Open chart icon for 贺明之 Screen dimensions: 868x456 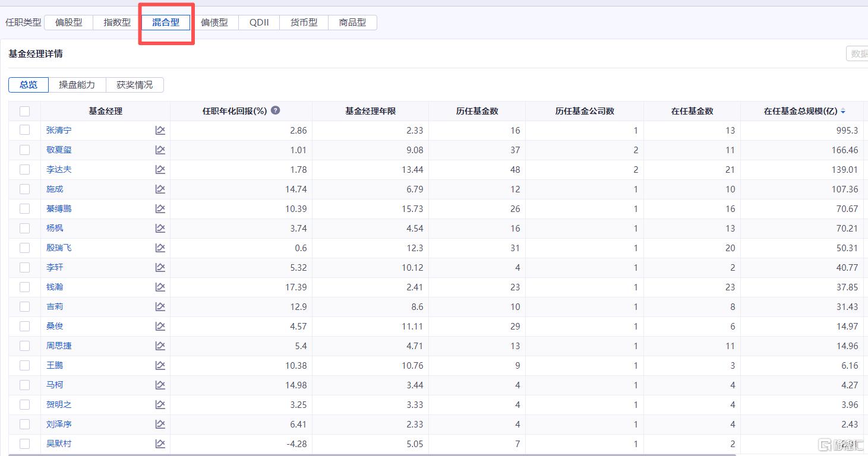(x=160, y=404)
